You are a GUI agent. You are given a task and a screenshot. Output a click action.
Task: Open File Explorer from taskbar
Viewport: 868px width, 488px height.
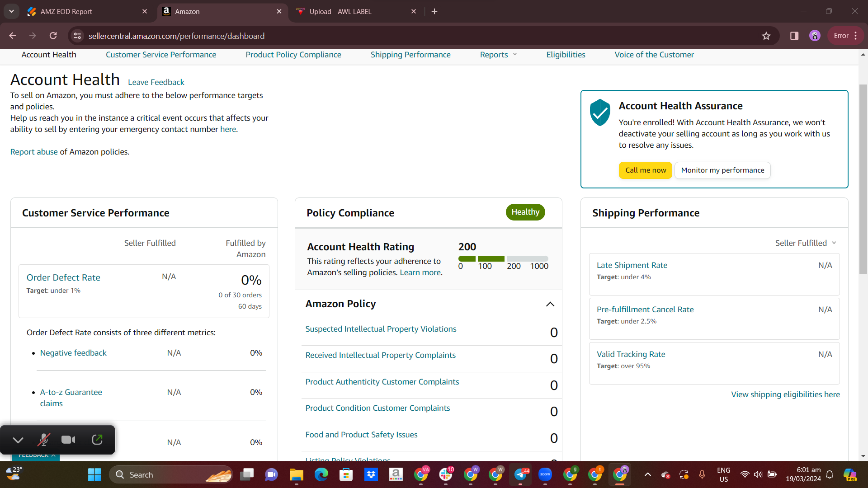[296, 474]
